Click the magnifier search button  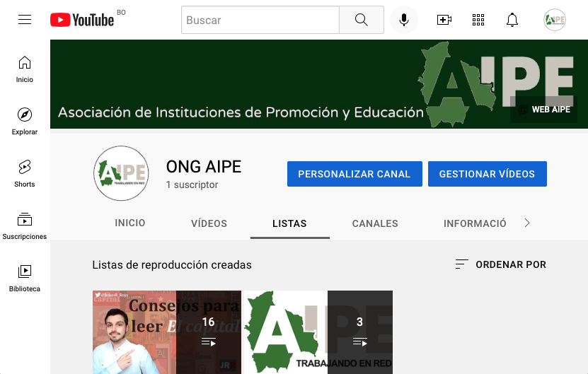click(361, 20)
